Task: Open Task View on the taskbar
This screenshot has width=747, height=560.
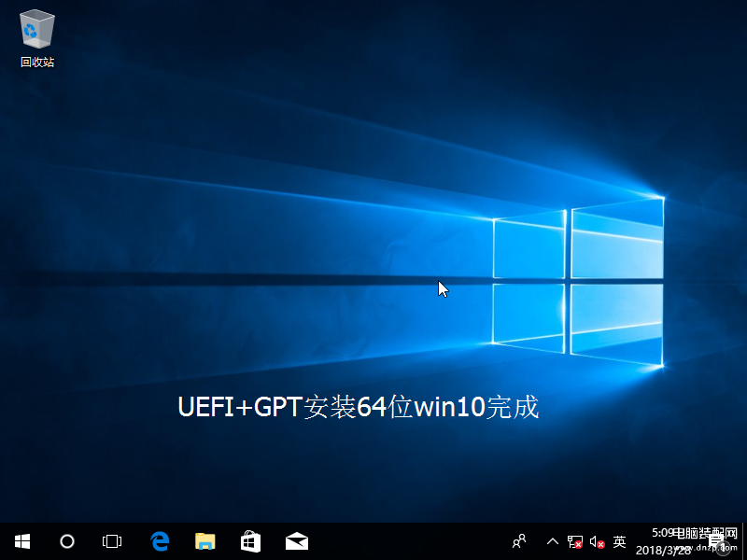Action: tap(112, 541)
